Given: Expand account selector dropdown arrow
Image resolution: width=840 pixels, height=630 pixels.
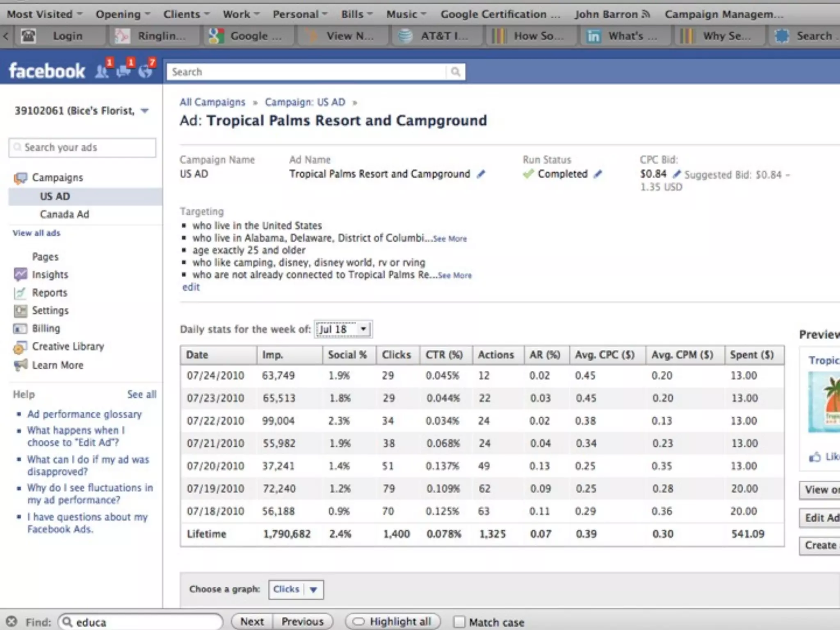Looking at the screenshot, I should 144,111.
